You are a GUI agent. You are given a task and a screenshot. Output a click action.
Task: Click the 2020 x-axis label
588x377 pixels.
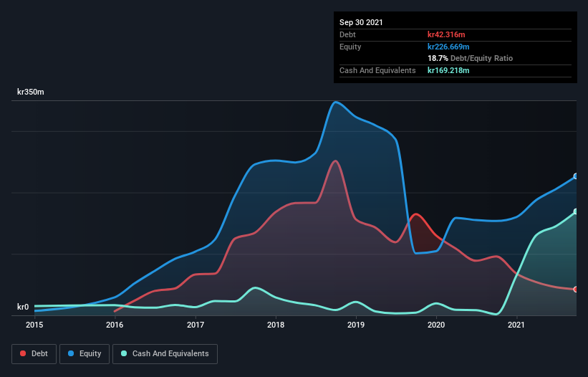pos(436,325)
